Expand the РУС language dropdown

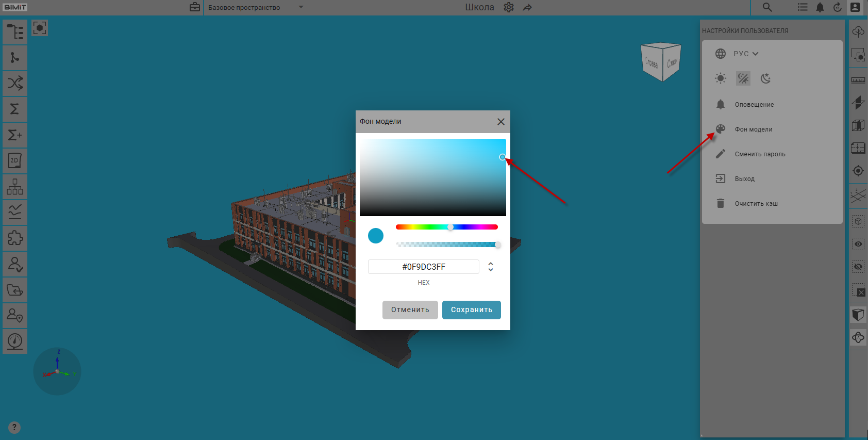coord(746,54)
